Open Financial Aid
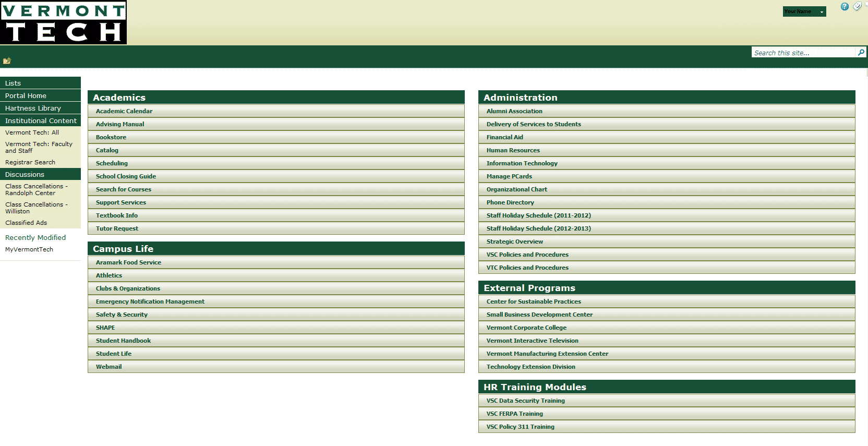Image resolution: width=868 pixels, height=446 pixels. click(x=667, y=137)
